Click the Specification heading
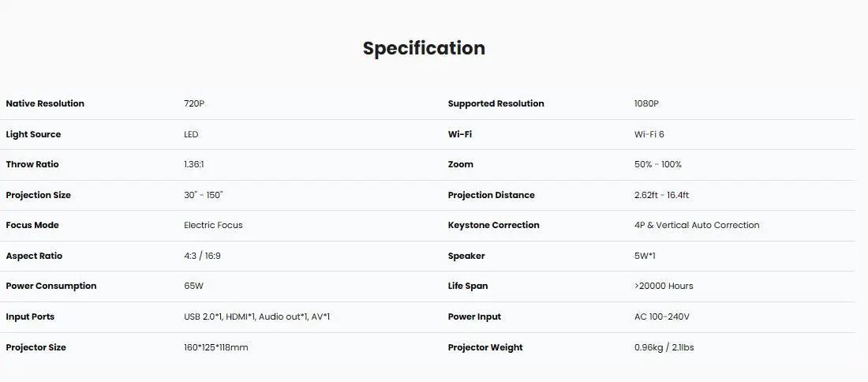This screenshot has width=868, height=382. pyautogui.click(x=424, y=48)
